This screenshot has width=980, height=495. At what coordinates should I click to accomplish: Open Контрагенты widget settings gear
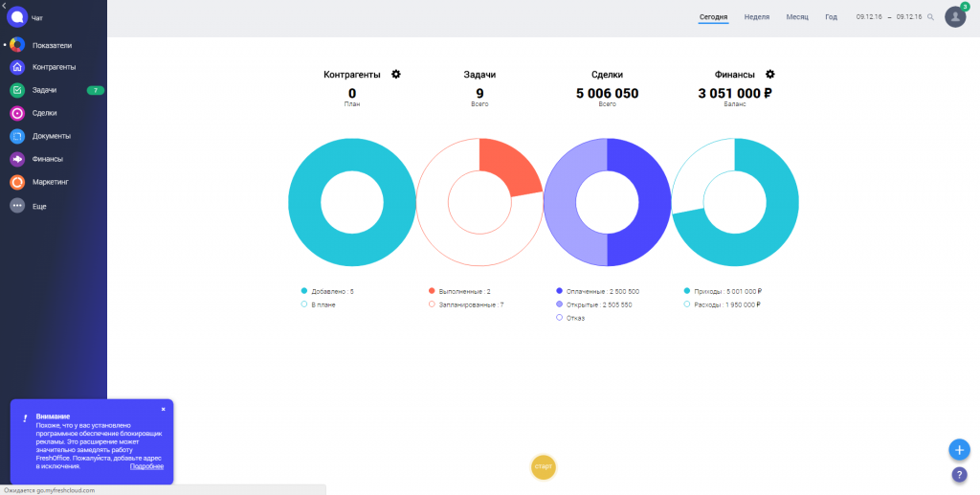pos(395,74)
